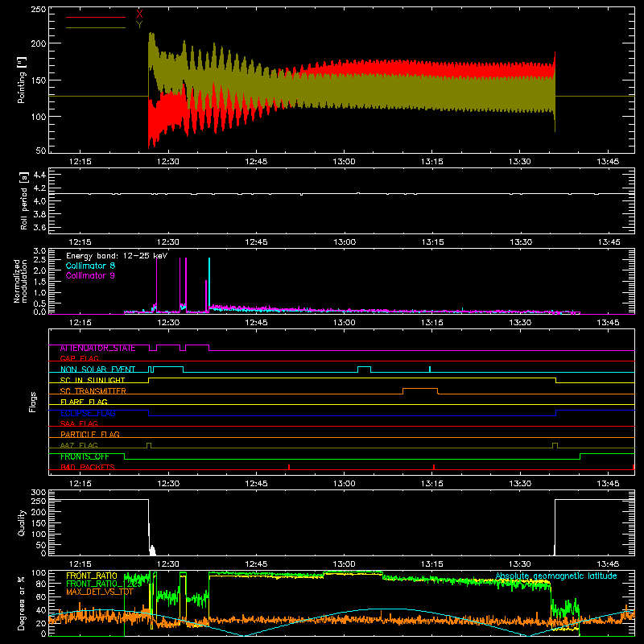Image resolution: width=644 pixels, height=644 pixels.
Task: Click the ATTENUATOR_STATE flag label
Action: [x=97, y=348]
